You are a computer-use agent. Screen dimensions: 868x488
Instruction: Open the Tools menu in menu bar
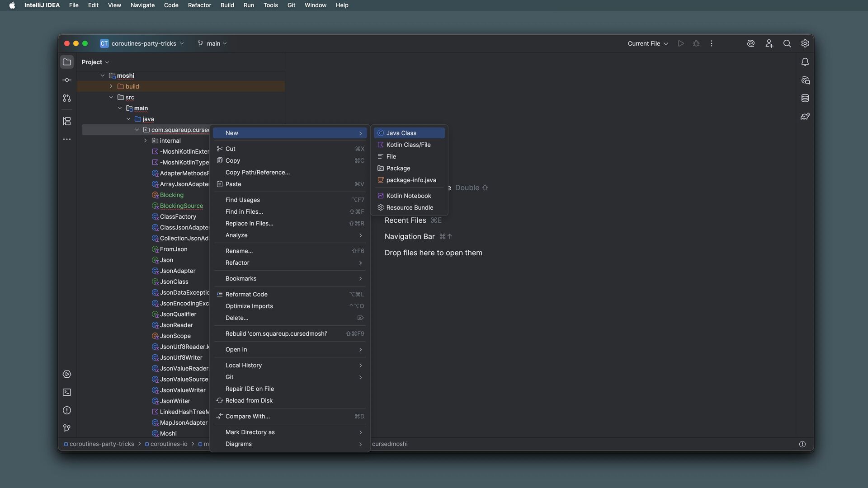[x=270, y=5]
